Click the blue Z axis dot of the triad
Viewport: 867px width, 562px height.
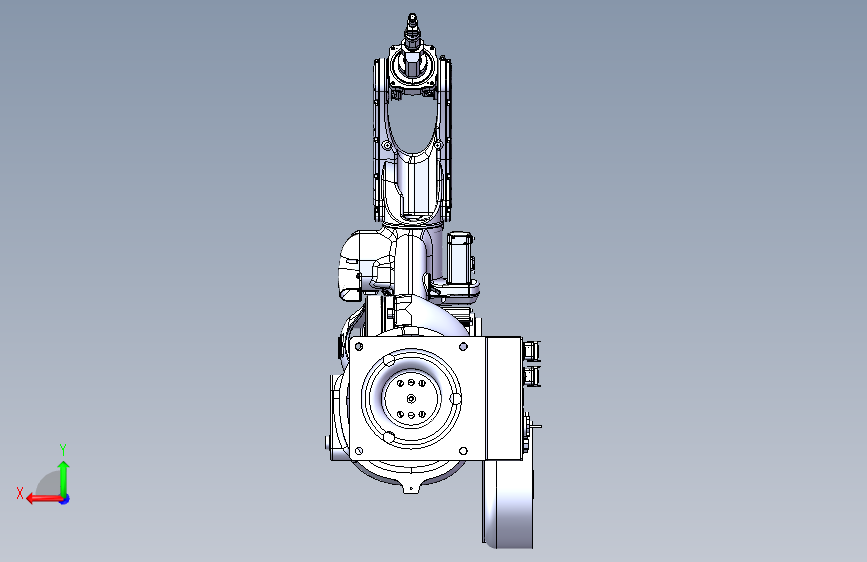pyautogui.click(x=65, y=499)
